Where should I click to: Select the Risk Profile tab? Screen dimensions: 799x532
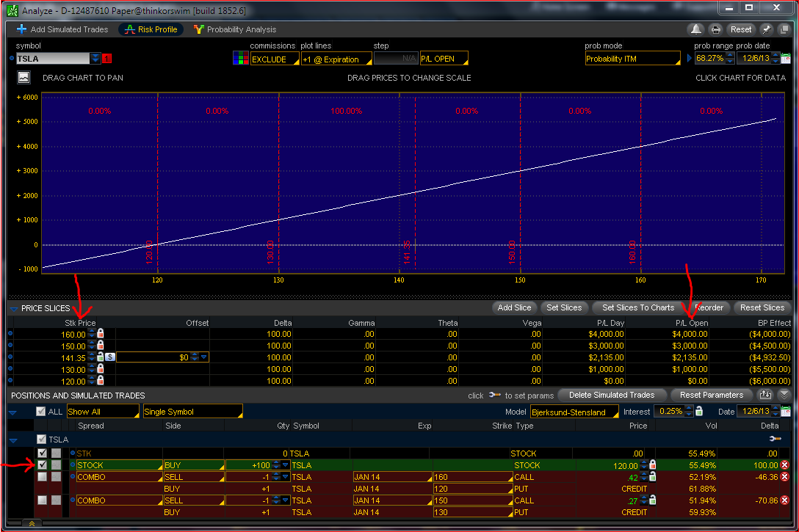tap(151, 29)
